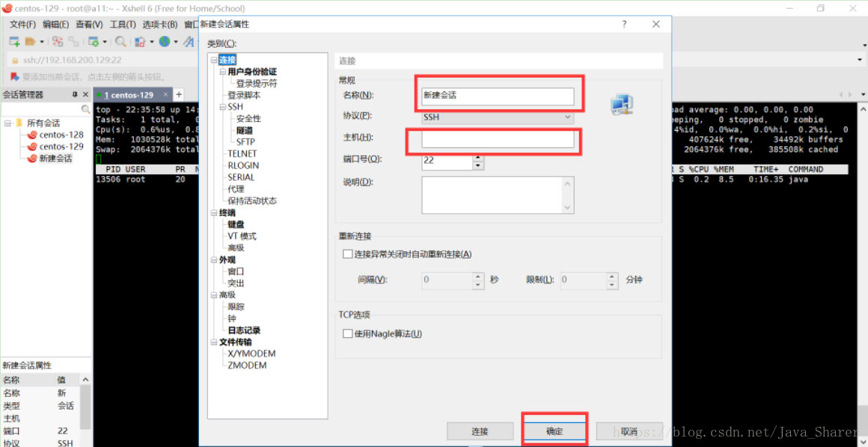Open the address bar dropdown arrow
This screenshot has width=868, height=447.
860,60
